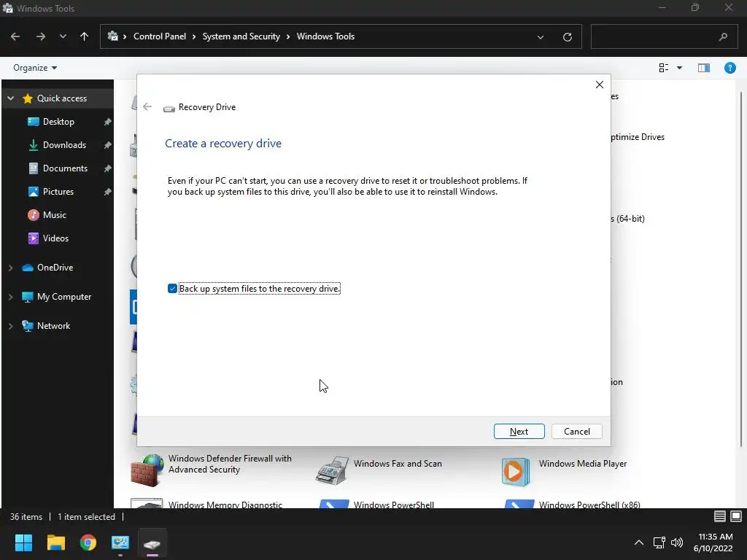Viewport: 747px width, 560px height.
Task: Expand Network tree node
Action: (10, 326)
